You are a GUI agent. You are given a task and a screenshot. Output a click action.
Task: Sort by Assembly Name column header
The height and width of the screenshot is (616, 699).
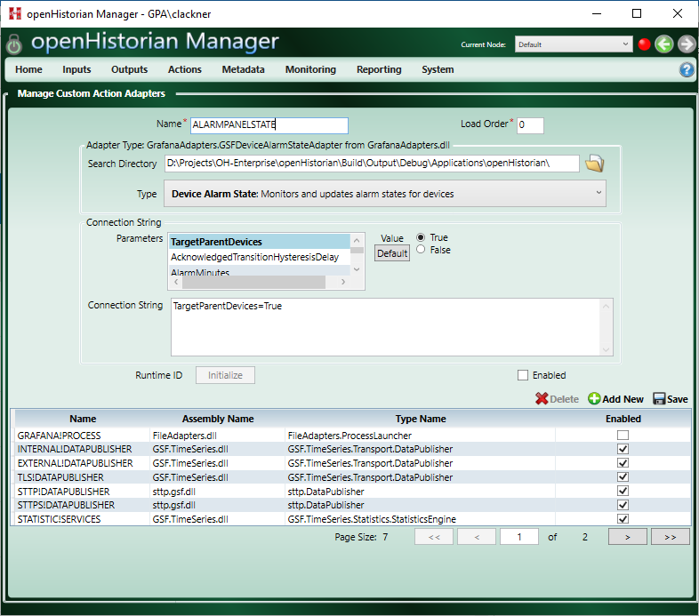[x=218, y=419]
